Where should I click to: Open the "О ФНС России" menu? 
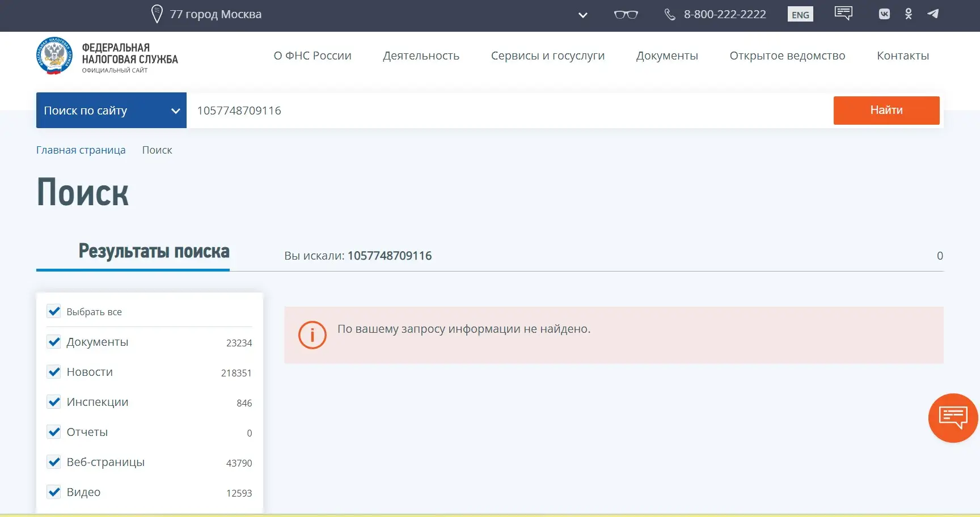click(x=312, y=56)
